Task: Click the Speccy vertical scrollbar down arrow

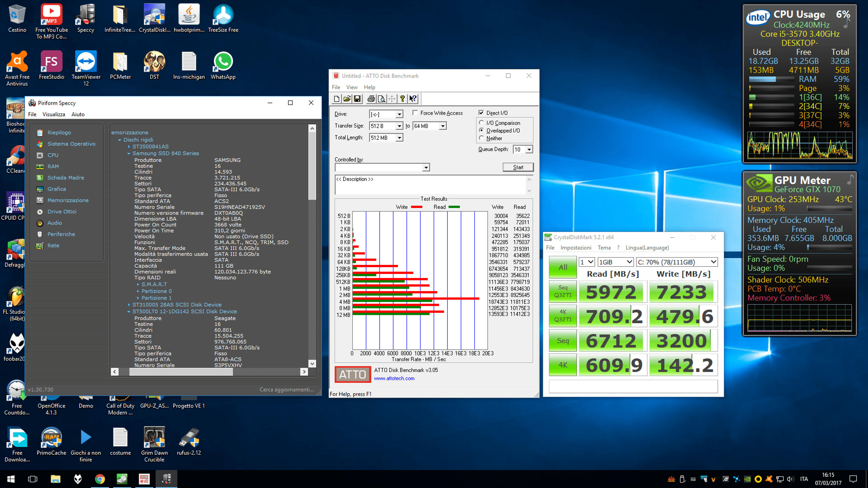Action: point(312,363)
